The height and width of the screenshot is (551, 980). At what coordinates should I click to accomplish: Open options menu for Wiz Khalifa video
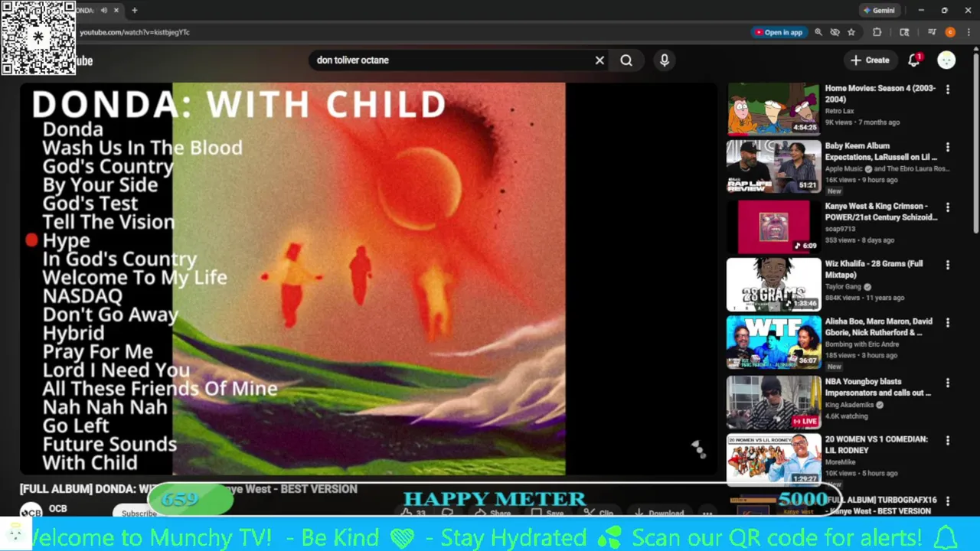tap(948, 265)
